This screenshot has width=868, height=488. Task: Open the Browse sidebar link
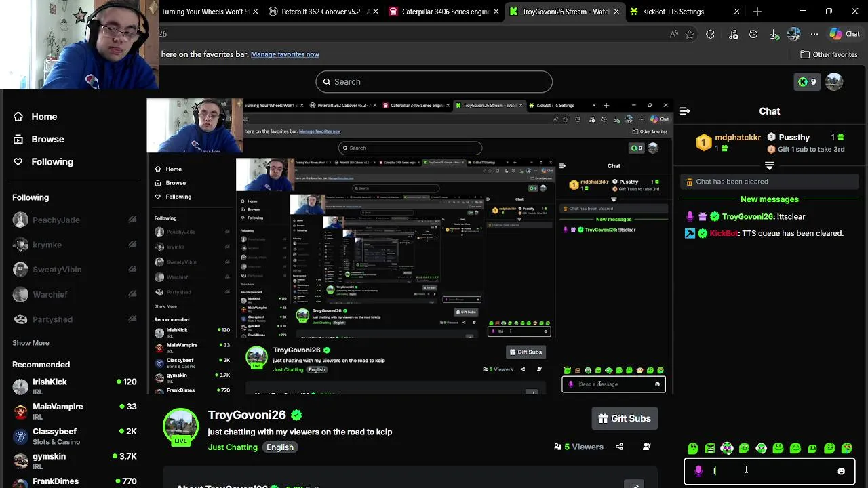click(x=39, y=139)
